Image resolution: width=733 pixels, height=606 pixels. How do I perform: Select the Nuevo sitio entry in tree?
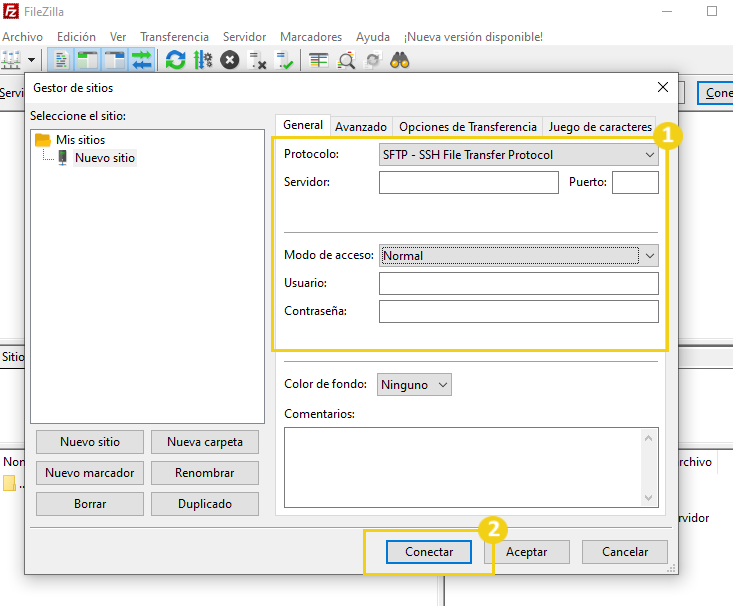(x=105, y=158)
